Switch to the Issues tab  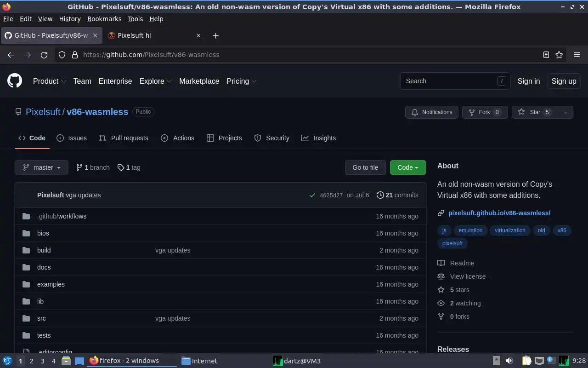pos(72,138)
